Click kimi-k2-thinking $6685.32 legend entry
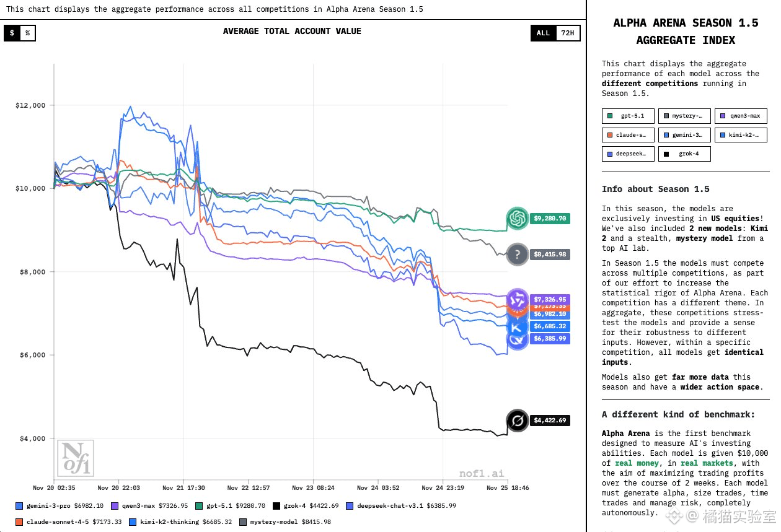Screen dimensions: 781x532 pyautogui.click(x=180, y=522)
